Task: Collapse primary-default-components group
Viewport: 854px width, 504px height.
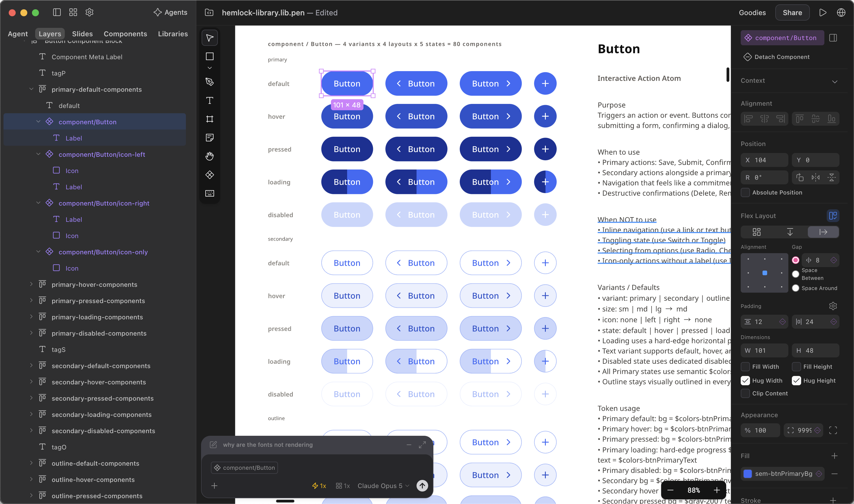Action: coord(31,89)
